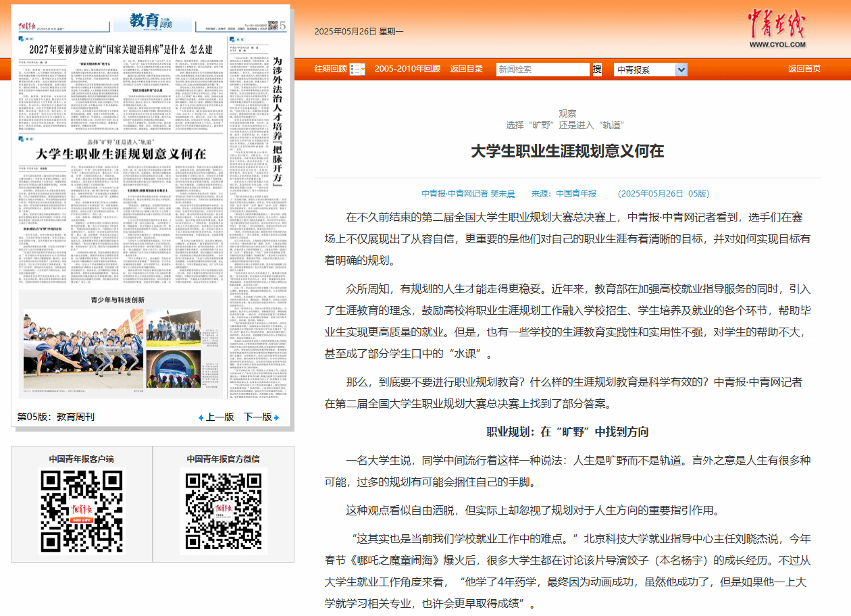Screen dimensions: 851x616
Task: Go to next page 下一版
Action: point(257,417)
